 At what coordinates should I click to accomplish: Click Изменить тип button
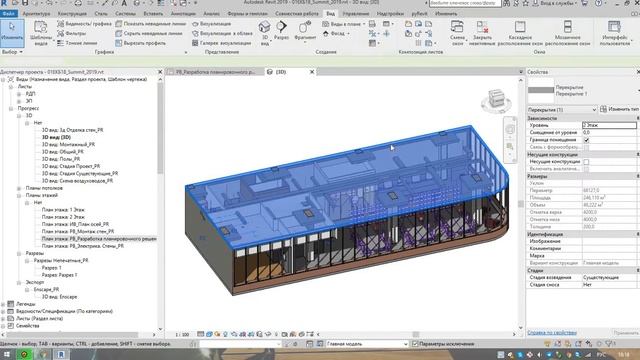620,109
